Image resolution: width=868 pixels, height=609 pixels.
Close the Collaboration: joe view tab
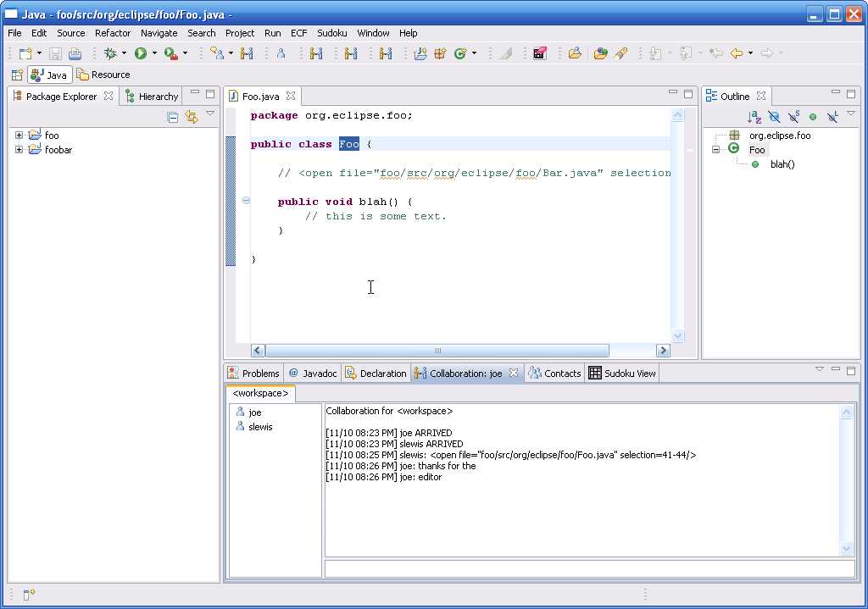click(x=514, y=373)
